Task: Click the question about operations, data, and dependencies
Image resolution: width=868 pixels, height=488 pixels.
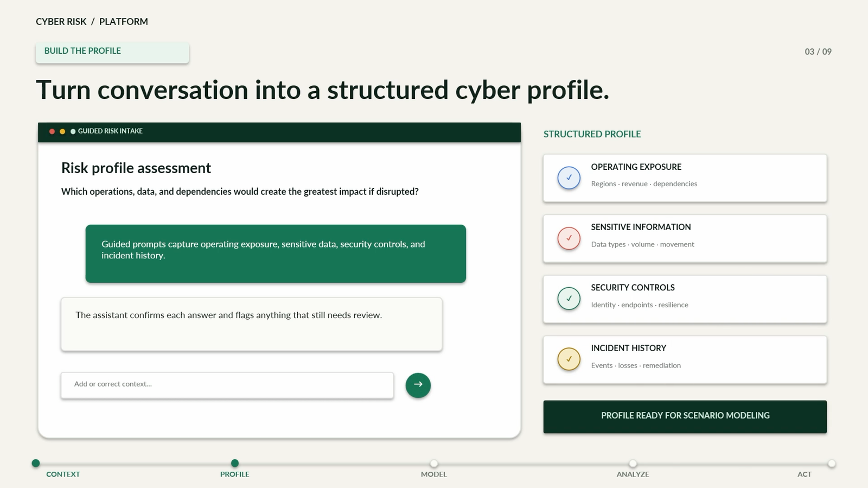Action: pos(240,192)
